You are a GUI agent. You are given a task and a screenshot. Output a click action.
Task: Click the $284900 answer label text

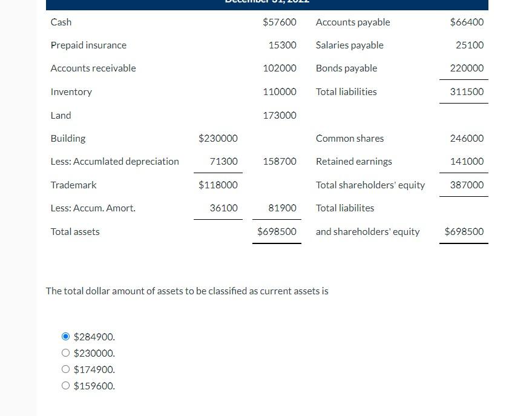pyautogui.click(x=94, y=337)
